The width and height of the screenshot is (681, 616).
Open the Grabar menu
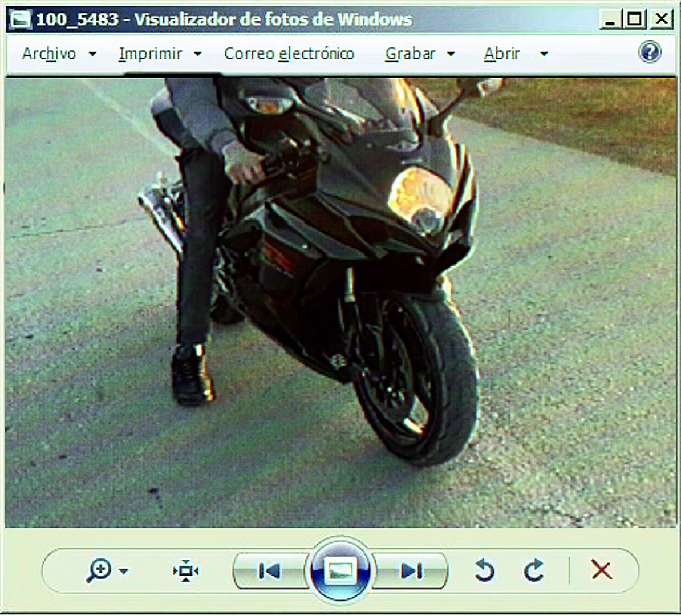pyautogui.click(x=410, y=54)
